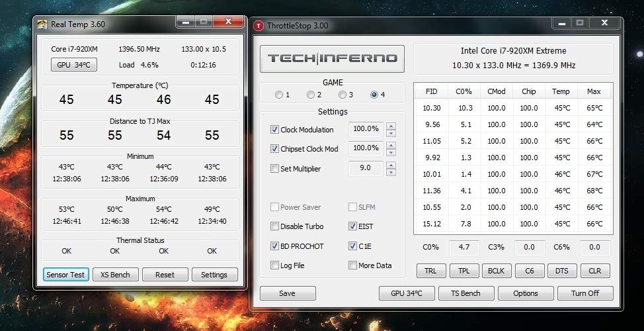Open Real Temp Settings
644x331 pixels.
[214, 275]
